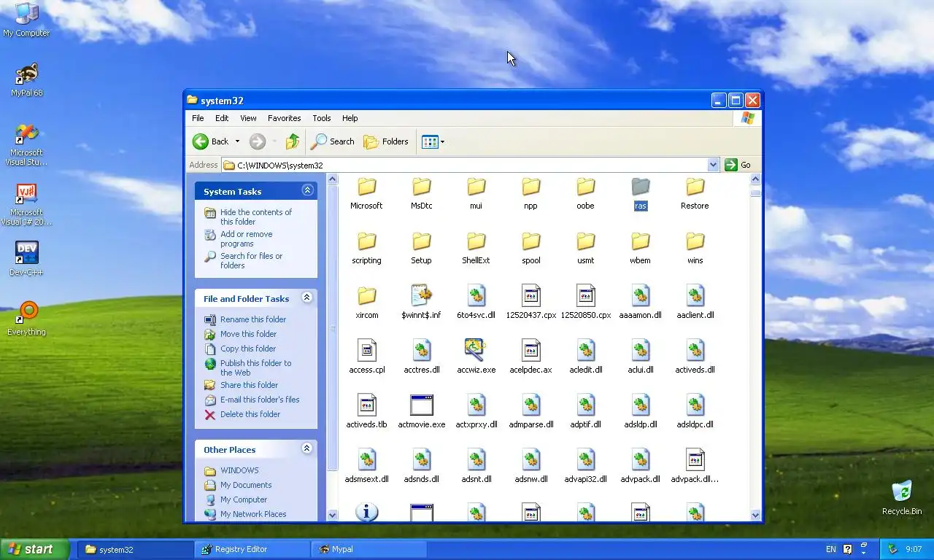934x560 pixels.
Task: Select the $winnt$.inf file icon
Action: click(x=421, y=295)
